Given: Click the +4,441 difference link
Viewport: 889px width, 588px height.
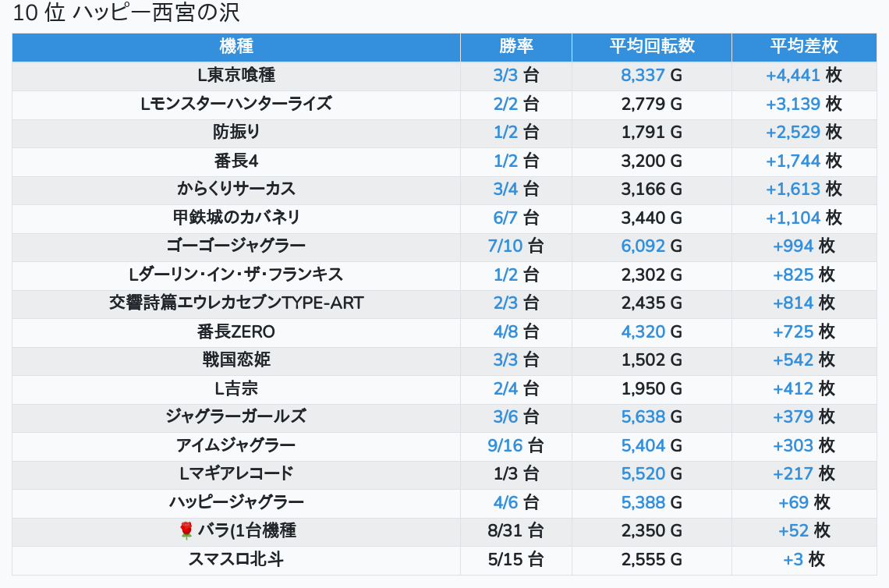Looking at the screenshot, I should pos(793,76).
